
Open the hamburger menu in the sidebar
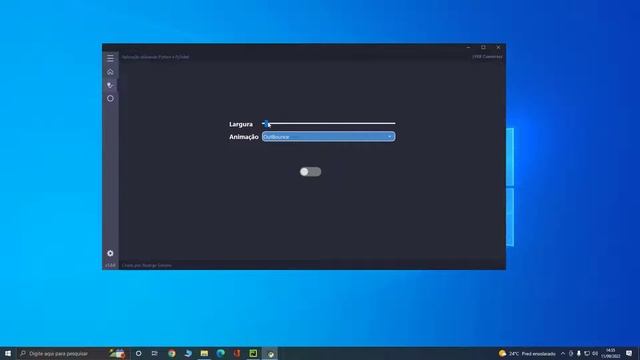pos(110,58)
